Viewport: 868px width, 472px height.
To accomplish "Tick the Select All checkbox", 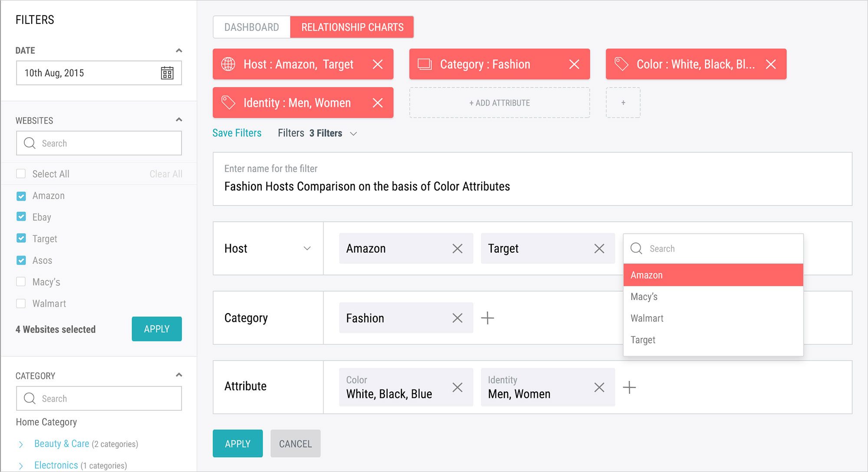I will point(21,174).
